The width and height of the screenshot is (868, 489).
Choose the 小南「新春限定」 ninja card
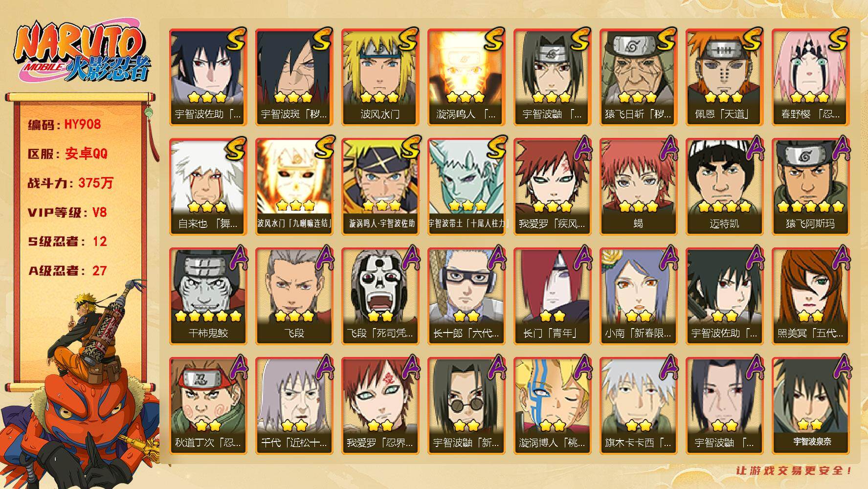(638, 296)
